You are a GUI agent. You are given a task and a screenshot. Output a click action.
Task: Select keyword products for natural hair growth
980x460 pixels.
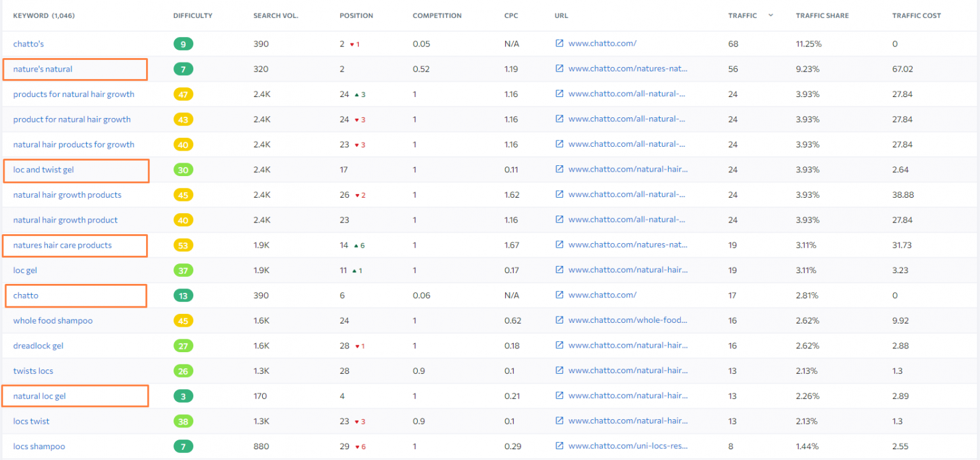[74, 94]
